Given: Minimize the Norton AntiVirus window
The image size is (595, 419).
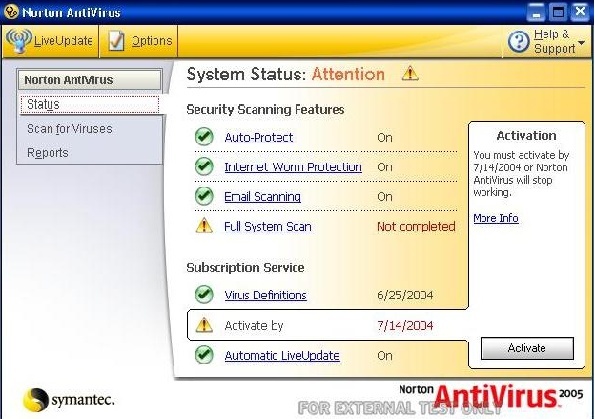Looking at the screenshot, I should coord(536,12).
